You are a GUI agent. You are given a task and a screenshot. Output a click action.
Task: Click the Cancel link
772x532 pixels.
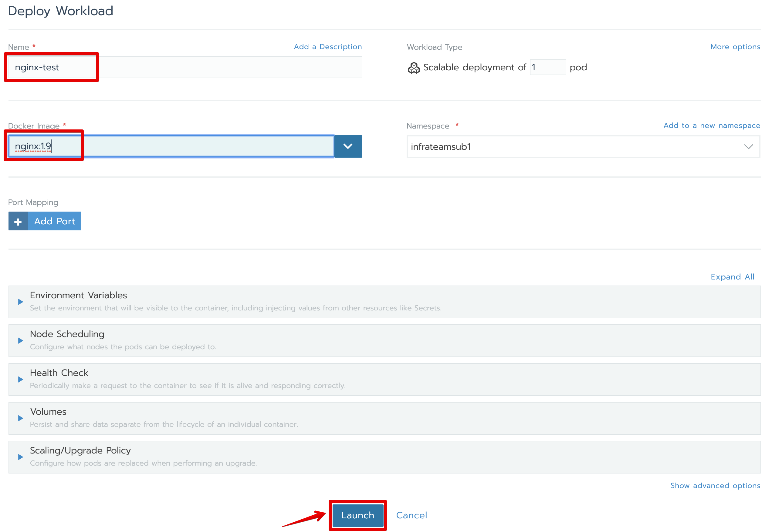(411, 515)
